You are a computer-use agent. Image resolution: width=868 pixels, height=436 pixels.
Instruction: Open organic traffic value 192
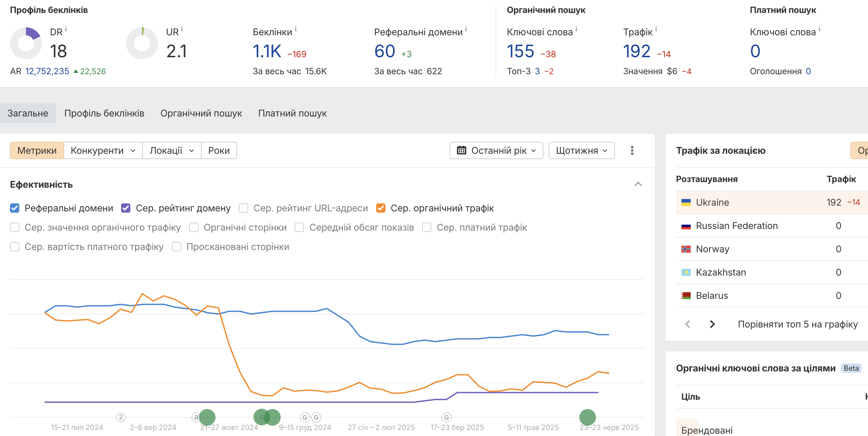point(636,51)
